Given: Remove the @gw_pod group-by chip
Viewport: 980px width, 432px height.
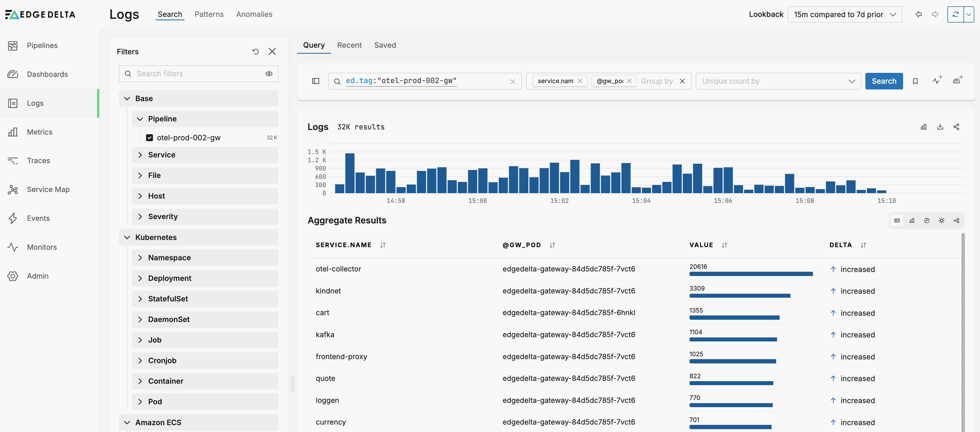Looking at the screenshot, I should pos(629,81).
